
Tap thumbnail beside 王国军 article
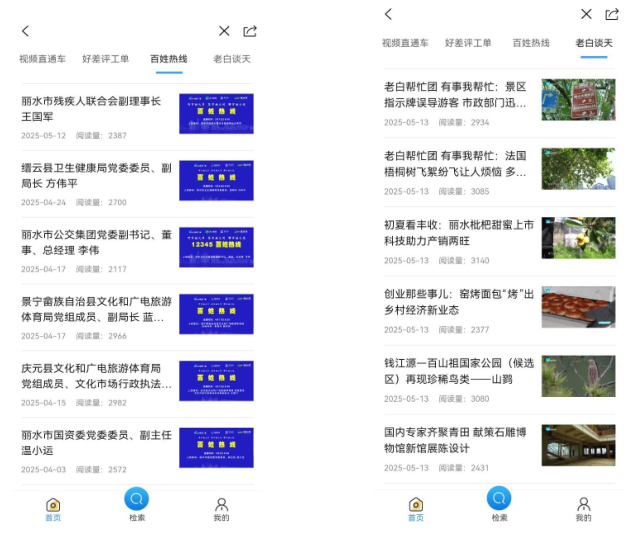click(216, 114)
